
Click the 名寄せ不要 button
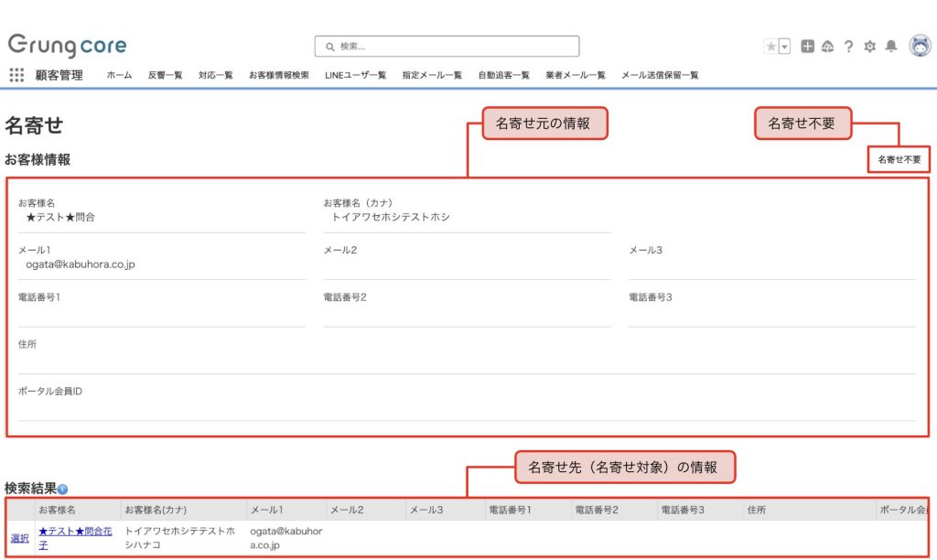click(899, 159)
